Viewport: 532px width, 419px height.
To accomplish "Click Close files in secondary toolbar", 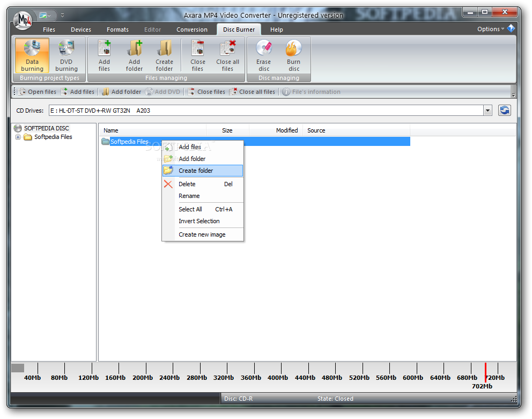I will (206, 92).
